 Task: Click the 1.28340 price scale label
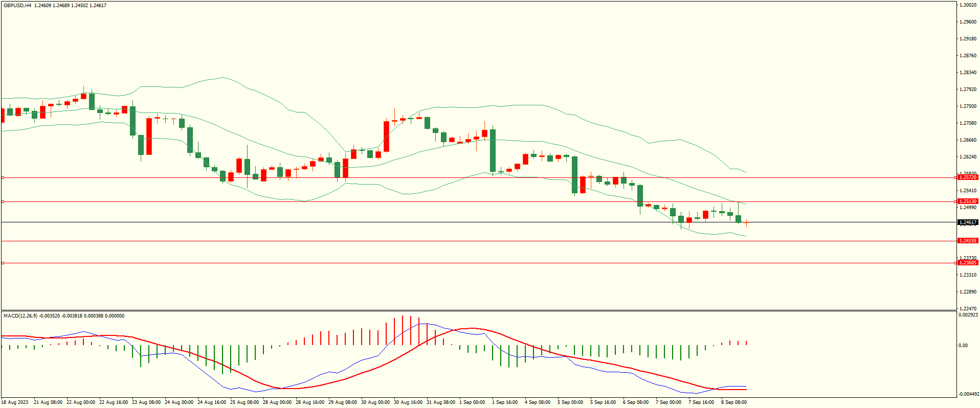tap(968, 73)
